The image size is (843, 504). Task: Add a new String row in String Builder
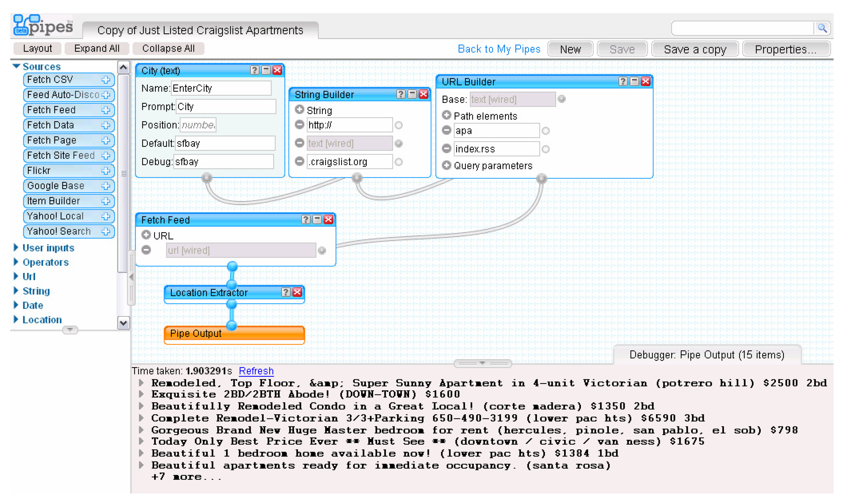[299, 110]
